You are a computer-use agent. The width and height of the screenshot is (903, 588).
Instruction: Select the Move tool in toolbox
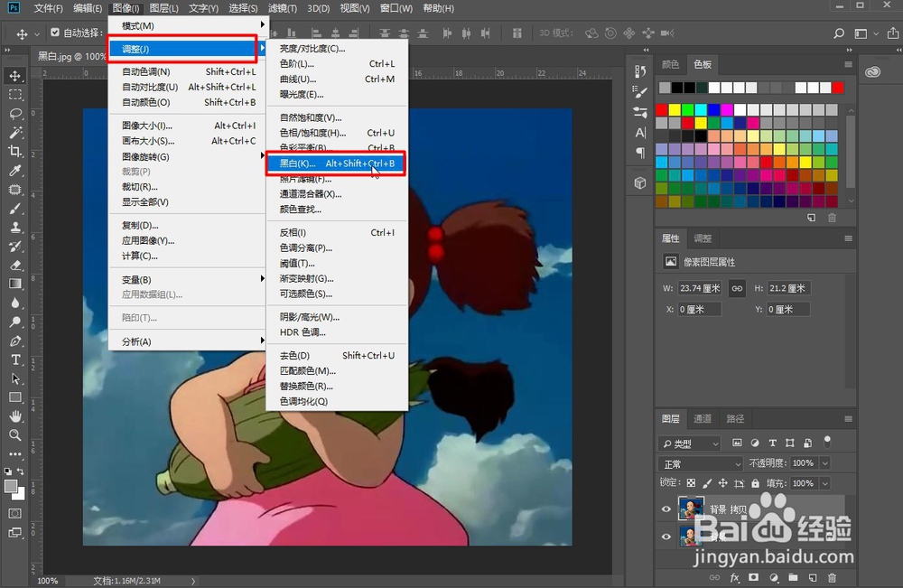click(15, 76)
